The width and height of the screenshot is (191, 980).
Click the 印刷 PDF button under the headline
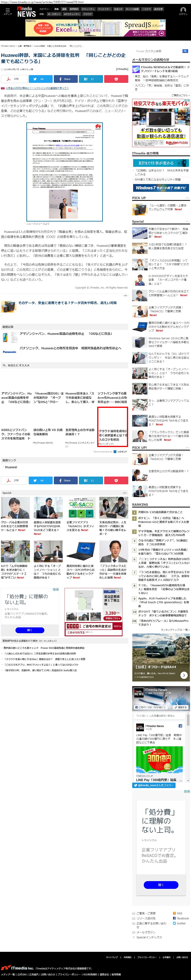[14, 79]
